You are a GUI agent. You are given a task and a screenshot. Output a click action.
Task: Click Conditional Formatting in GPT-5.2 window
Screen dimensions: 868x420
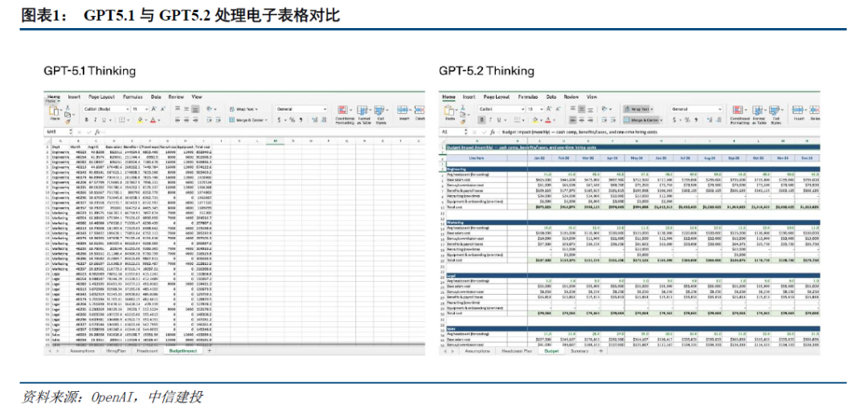tap(739, 115)
